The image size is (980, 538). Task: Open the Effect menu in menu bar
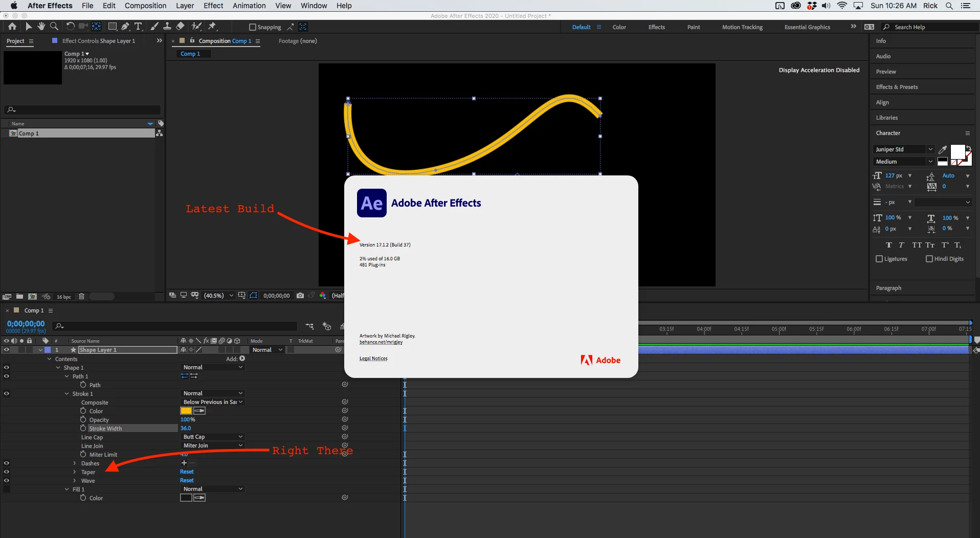[x=213, y=6]
